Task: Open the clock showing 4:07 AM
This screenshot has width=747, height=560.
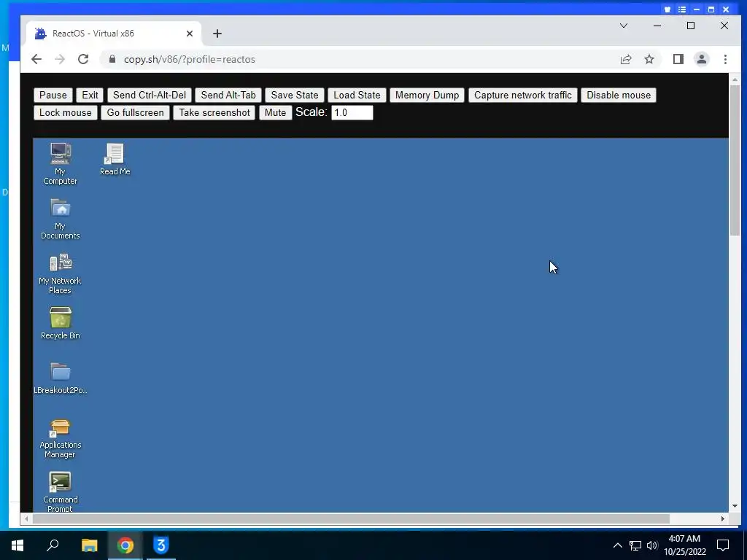Action: (x=684, y=545)
